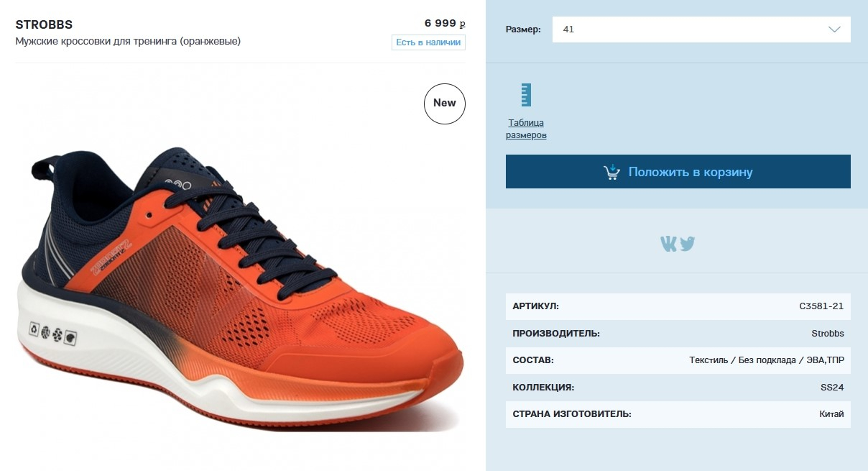Click the round New badge
Viewport: 868px width, 471px height.
[x=445, y=104]
